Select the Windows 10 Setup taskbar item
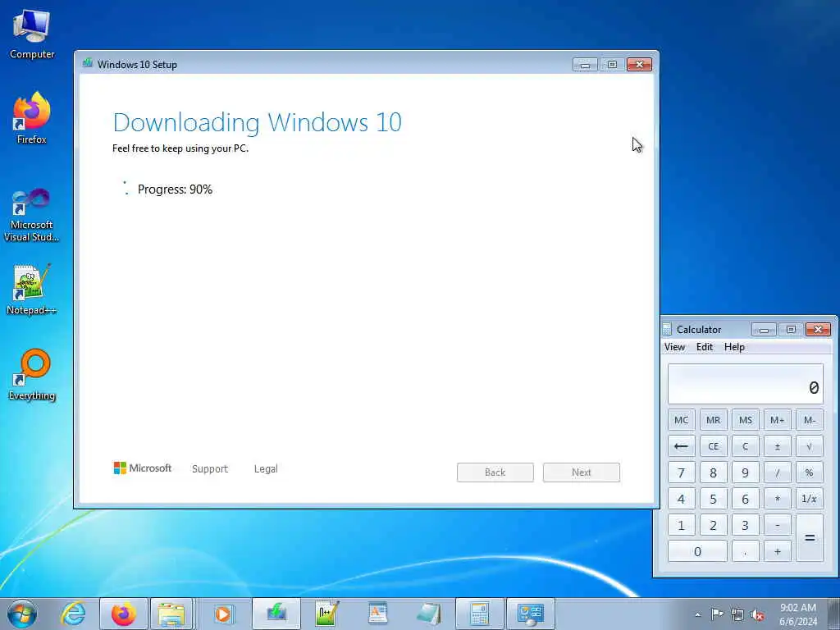840x630 pixels. tap(276, 614)
